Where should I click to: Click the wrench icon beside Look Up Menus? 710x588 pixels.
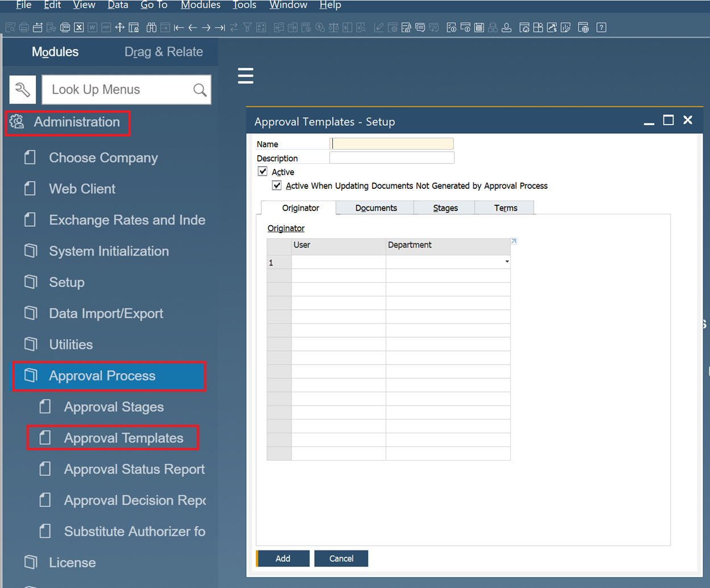click(22, 89)
